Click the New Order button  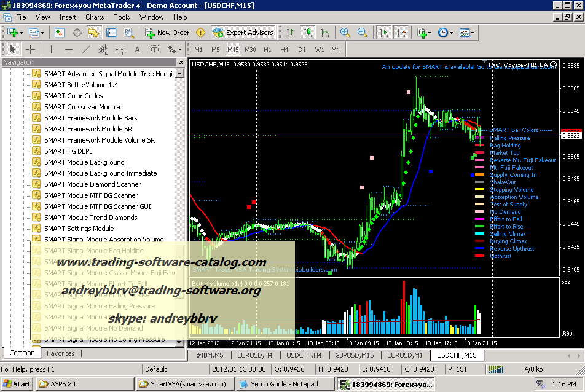click(167, 33)
